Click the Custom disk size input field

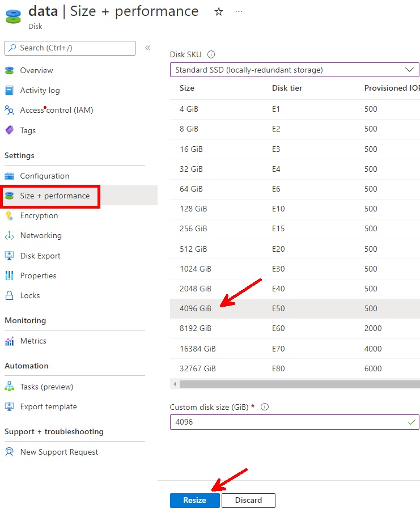(x=294, y=422)
